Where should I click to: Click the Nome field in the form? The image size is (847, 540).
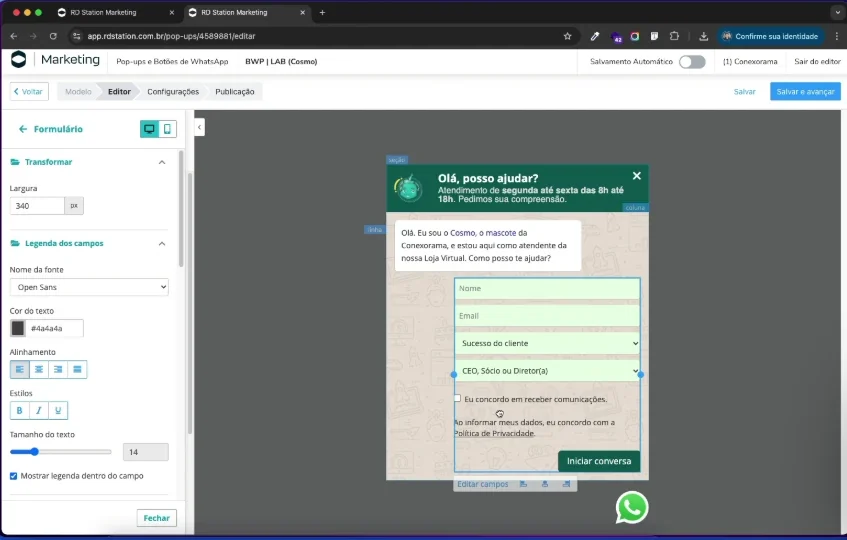tap(547, 288)
